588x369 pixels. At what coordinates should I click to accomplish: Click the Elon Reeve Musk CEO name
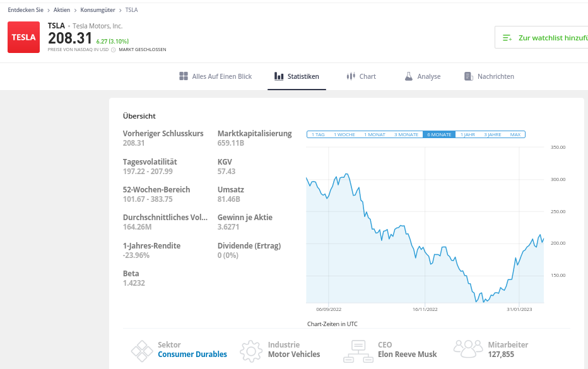(408, 354)
